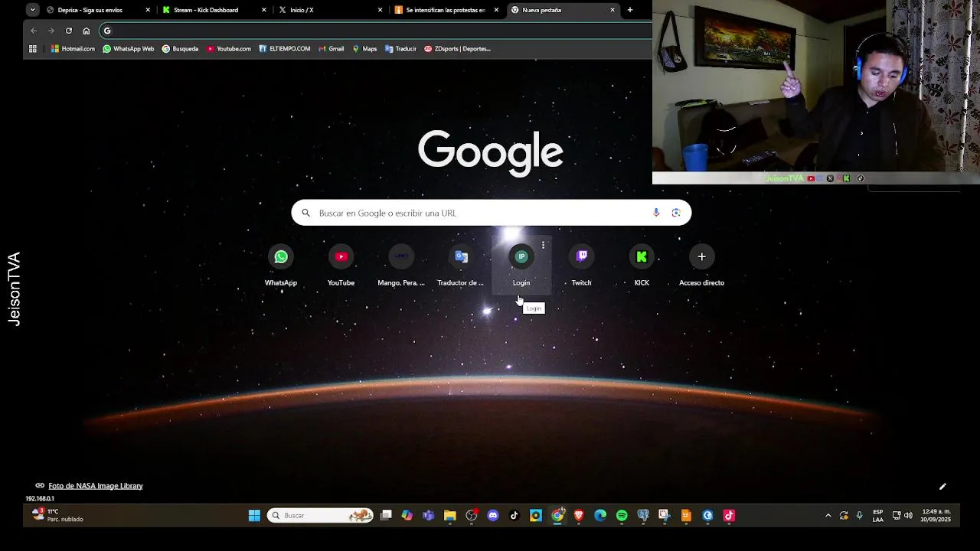Focus the Chrome address bar
Viewport: 980px width, 551px height.
pos(375,31)
